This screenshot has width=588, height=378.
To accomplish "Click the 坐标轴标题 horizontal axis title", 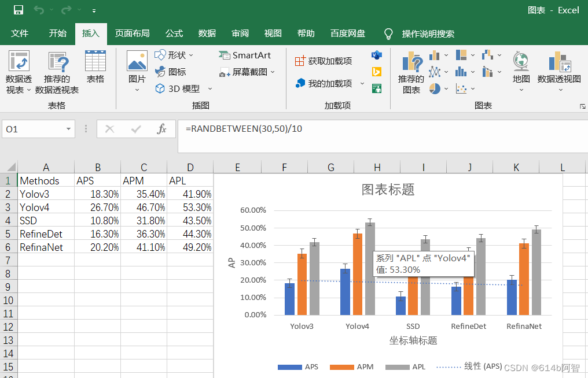I will (413, 340).
